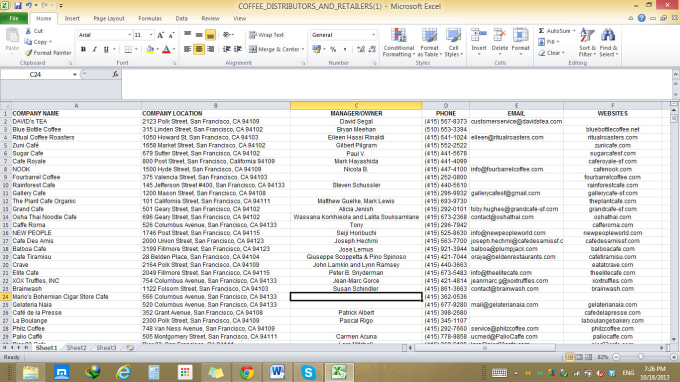Toggle Middle Align

tap(199, 35)
